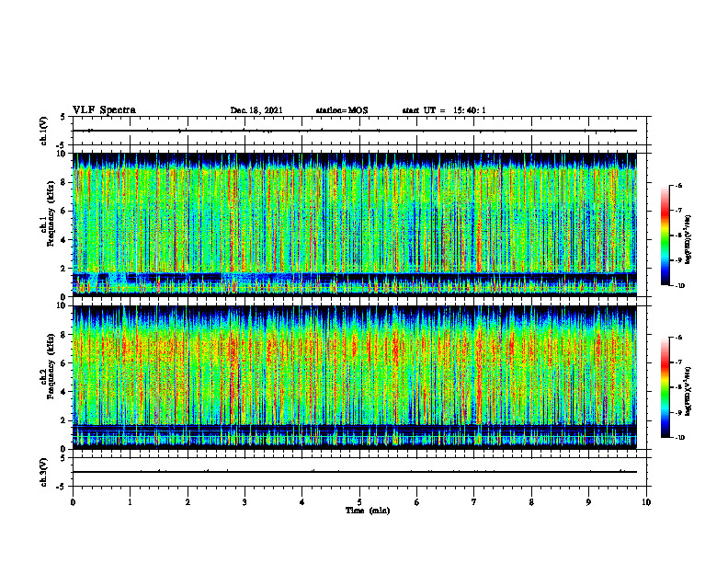The height and width of the screenshot is (563, 728).
Task: Click the ch.2 spectrogram color scale bar
Action: 665,387
